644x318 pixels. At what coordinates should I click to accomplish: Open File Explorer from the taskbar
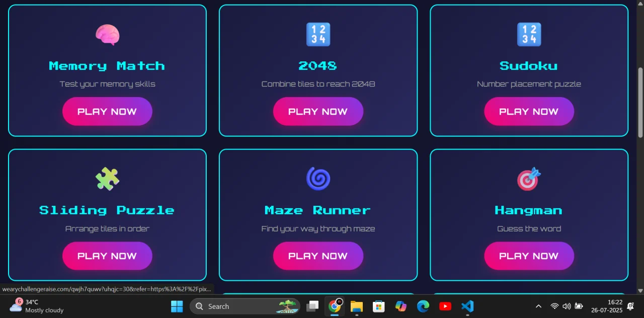click(x=357, y=306)
